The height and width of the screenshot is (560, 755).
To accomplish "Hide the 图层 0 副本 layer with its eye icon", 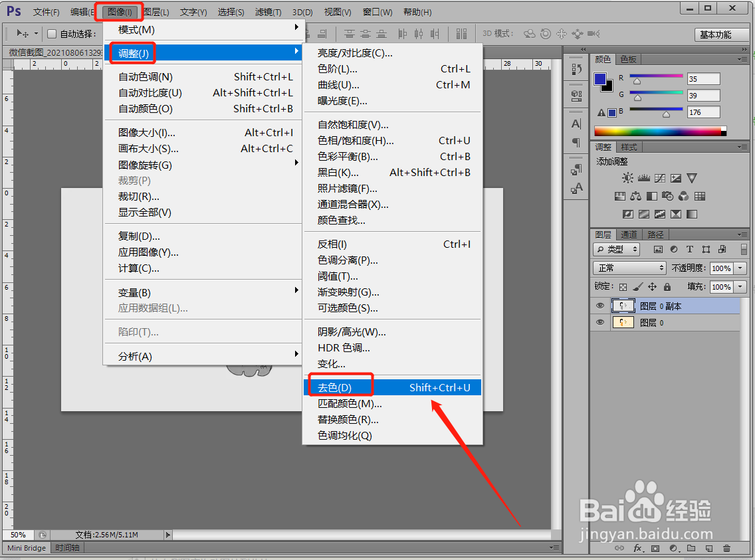I will [x=600, y=306].
